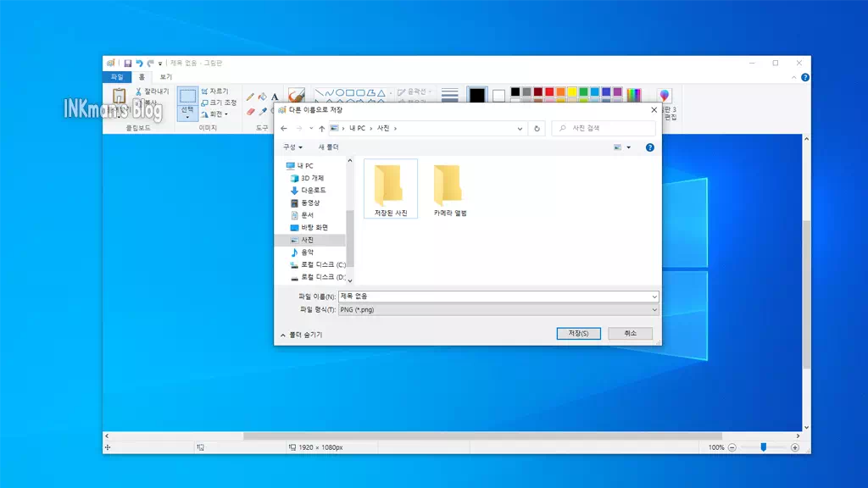Switch to the 보기 ribbon tab
The image size is (868, 488).
pos(166,77)
